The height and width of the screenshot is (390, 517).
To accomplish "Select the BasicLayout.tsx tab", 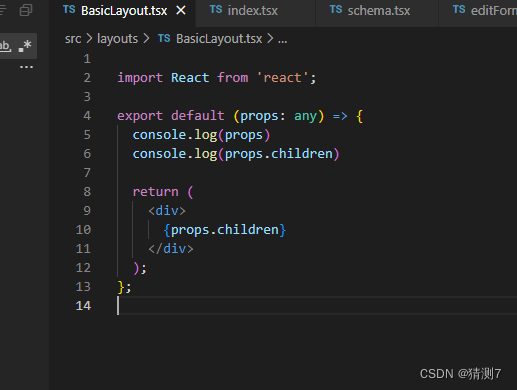I will 123,11.
